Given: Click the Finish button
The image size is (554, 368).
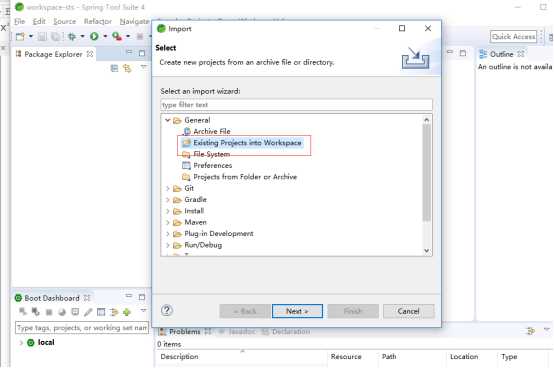Looking at the screenshot, I should (353, 311).
